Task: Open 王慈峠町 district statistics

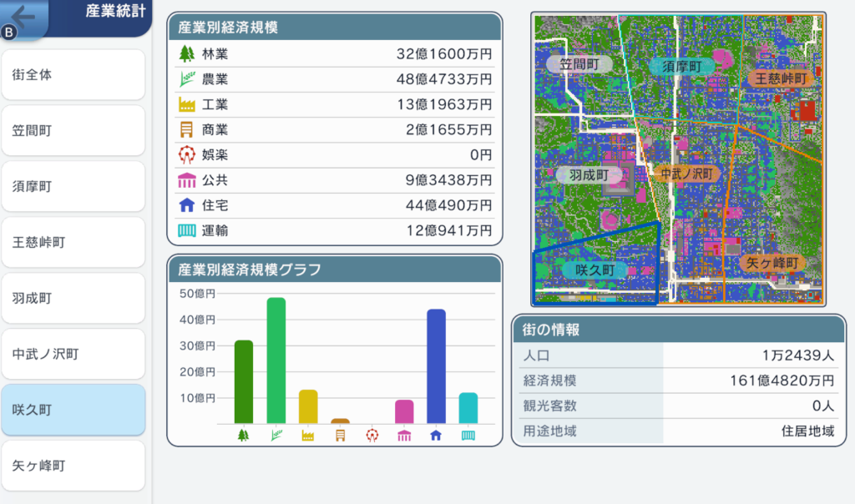Action: (x=73, y=242)
